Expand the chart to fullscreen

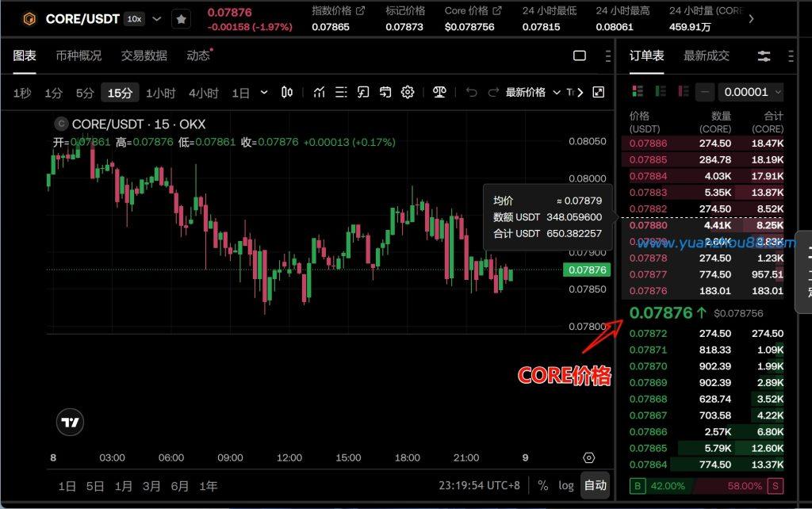(x=599, y=93)
